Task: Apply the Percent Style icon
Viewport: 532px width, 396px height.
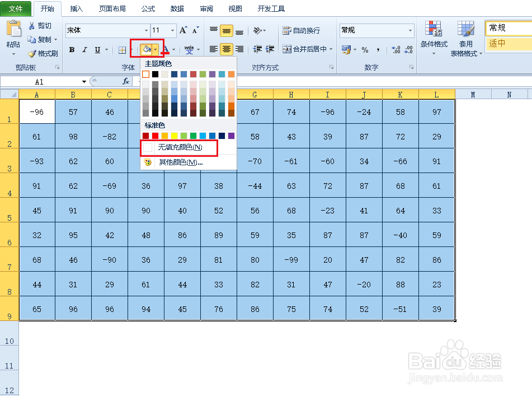Action: [364, 49]
